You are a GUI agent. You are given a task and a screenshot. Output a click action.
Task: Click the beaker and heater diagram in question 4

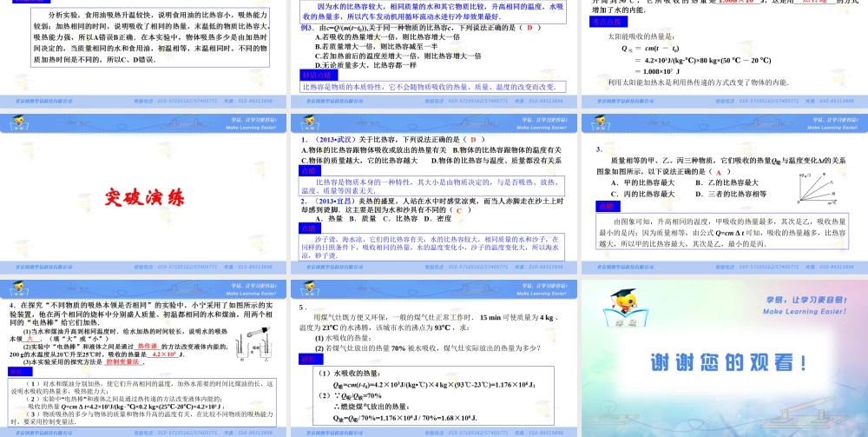(x=254, y=343)
